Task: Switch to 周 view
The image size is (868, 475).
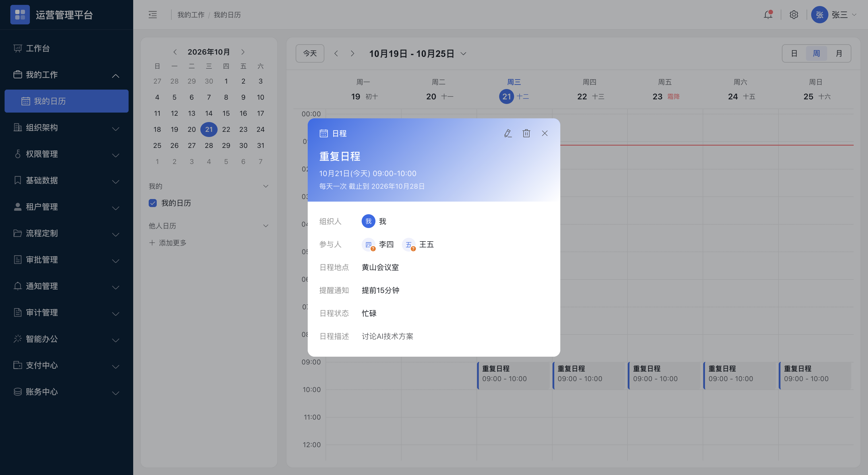Action: coord(816,53)
